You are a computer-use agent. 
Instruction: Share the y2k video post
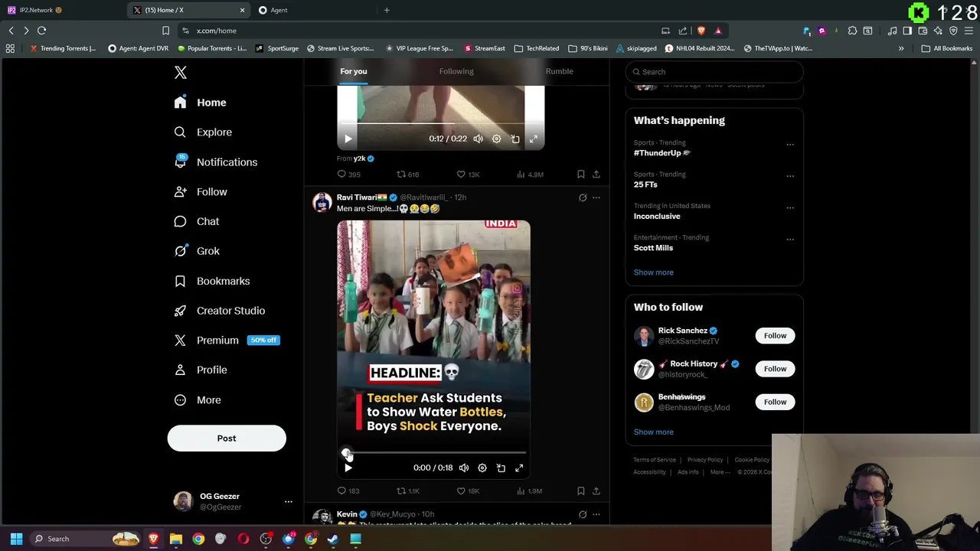click(x=596, y=174)
